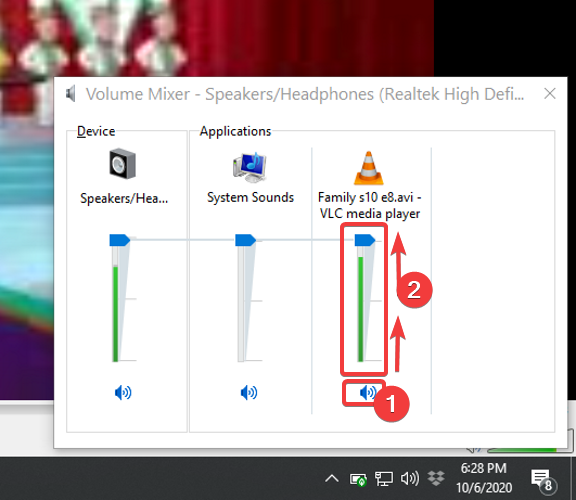This screenshot has height=500, width=576.
Task: Close the Volume Mixer window
Action: [x=550, y=94]
